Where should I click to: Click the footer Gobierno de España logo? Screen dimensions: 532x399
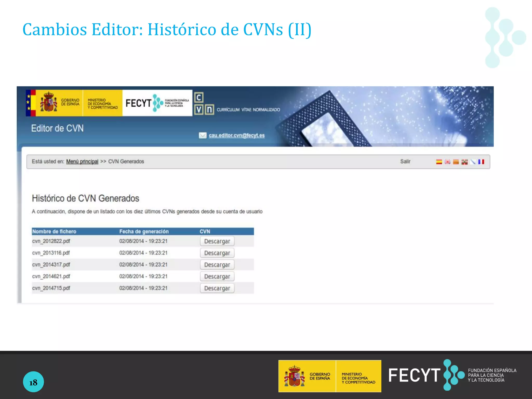[307, 376]
